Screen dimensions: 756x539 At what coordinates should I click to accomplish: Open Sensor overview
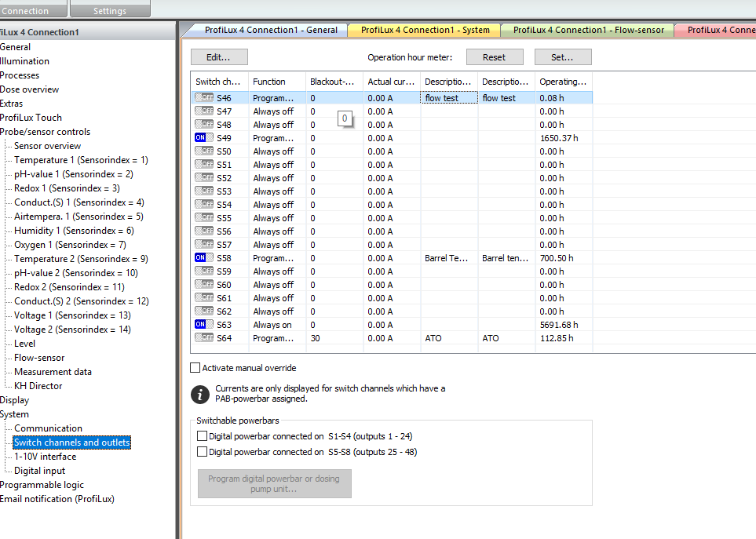[x=47, y=145]
